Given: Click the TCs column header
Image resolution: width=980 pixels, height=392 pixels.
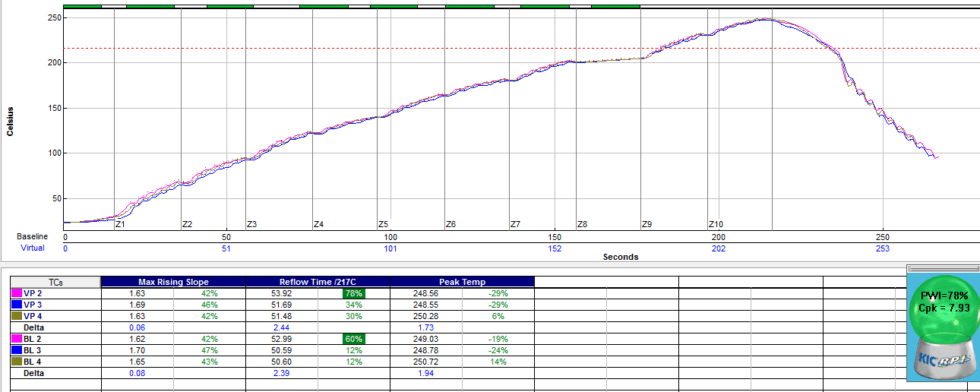Looking at the screenshot, I should 56,282.
